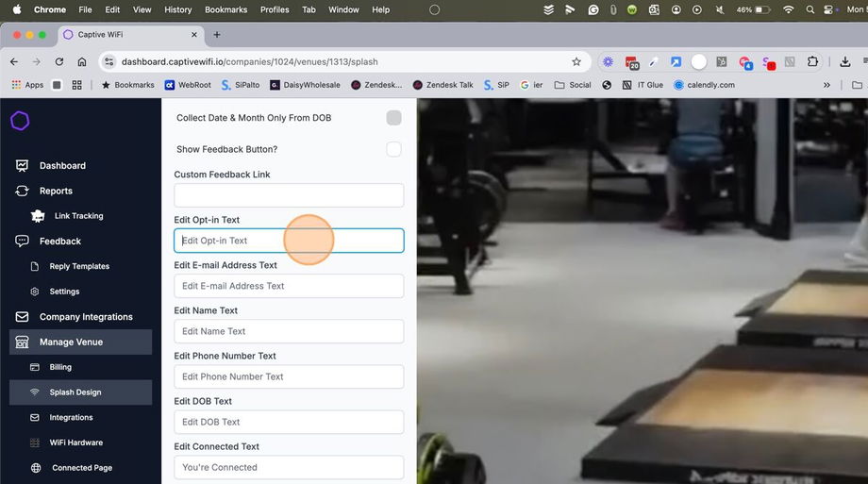Open the Reports section from the sidebar
868x484 pixels.
(x=56, y=191)
